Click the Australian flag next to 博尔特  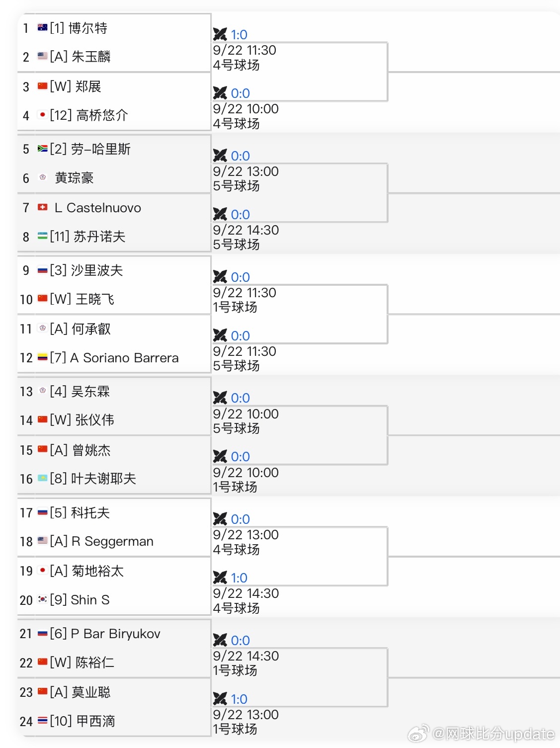coord(43,28)
